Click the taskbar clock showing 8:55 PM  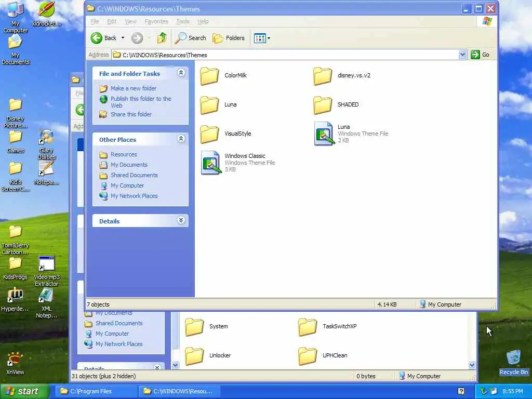click(513, 391)
